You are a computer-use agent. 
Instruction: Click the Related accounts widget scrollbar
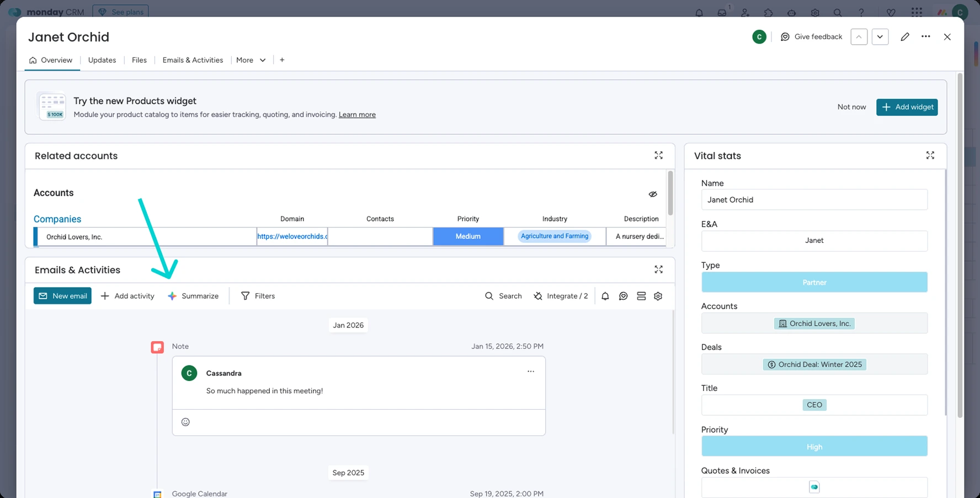coord(670,193)
